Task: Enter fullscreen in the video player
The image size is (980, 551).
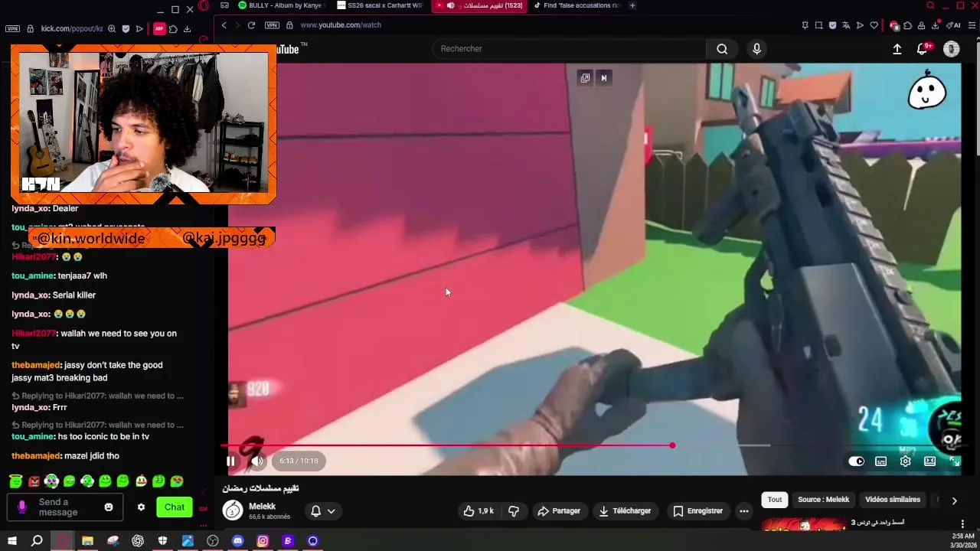Action: click(955, 461)
